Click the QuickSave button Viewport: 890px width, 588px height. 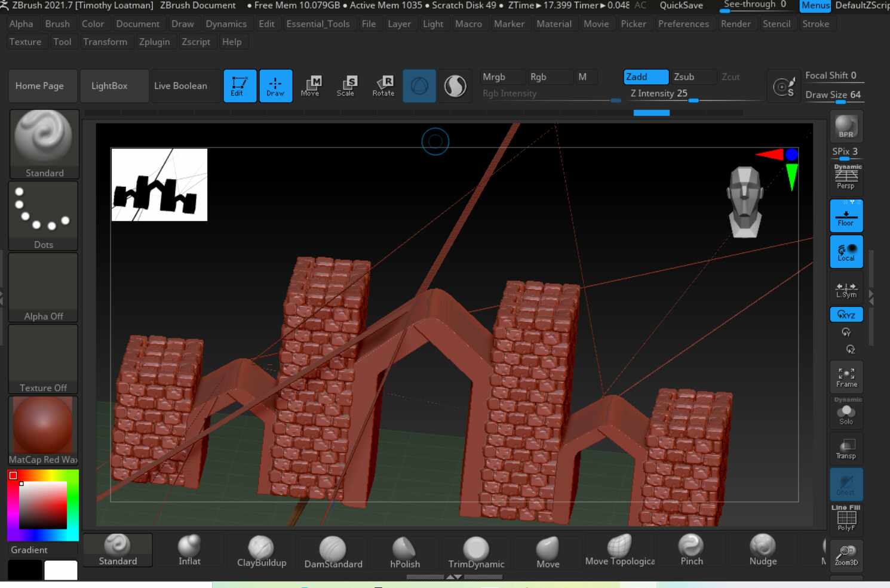(681, 5)
